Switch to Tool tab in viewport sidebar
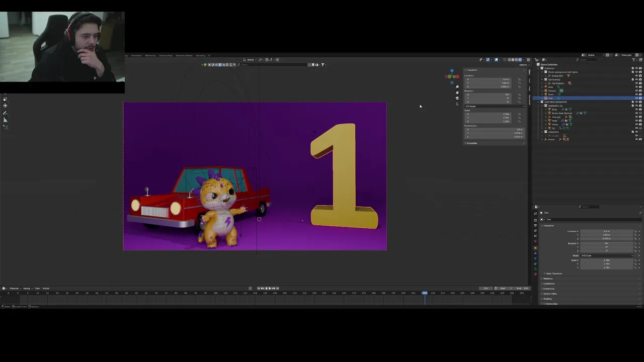644x362 pixels. (529, 80)
